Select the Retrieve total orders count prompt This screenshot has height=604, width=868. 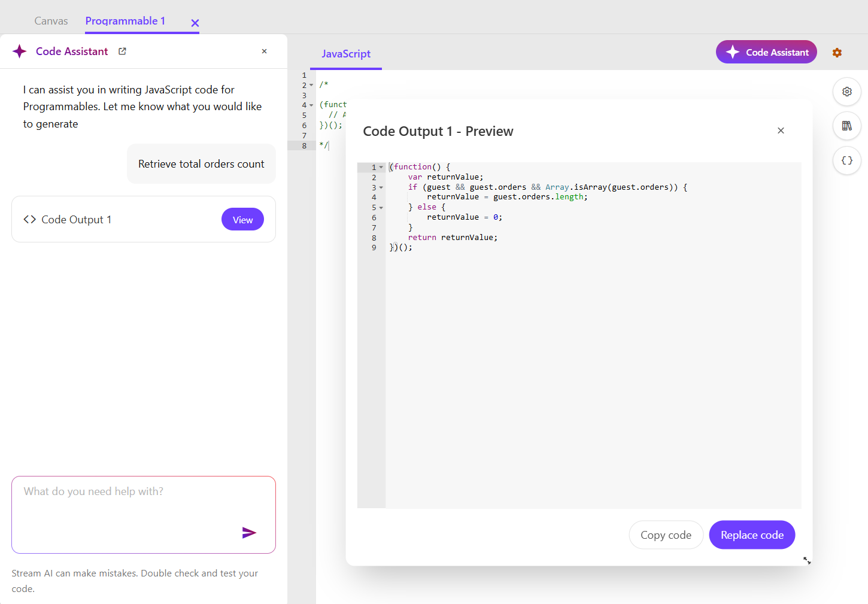[x=201, y=163]
